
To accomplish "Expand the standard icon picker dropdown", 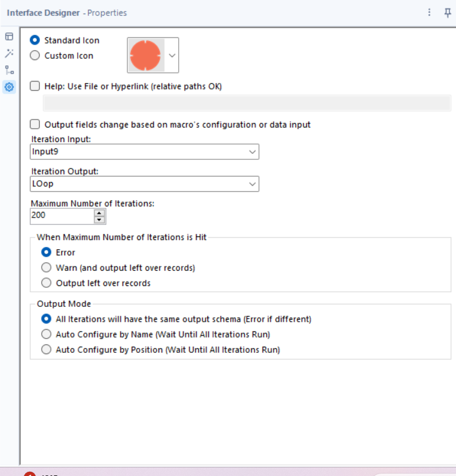I will [x=172, y=55].
